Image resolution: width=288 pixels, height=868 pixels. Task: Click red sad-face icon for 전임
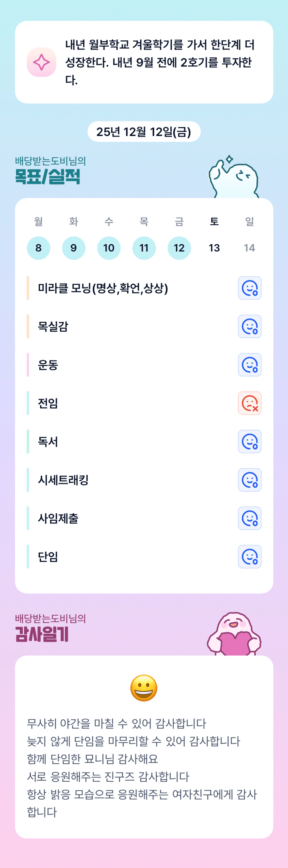[249, 403]
